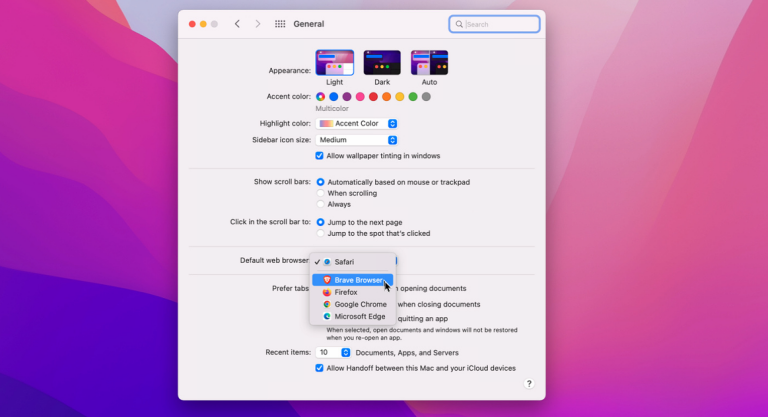Image resolution: width=768 pixels, height=417 pixels.
Task: Select Jump to the spot that's clicked
Action: (320, 233)
